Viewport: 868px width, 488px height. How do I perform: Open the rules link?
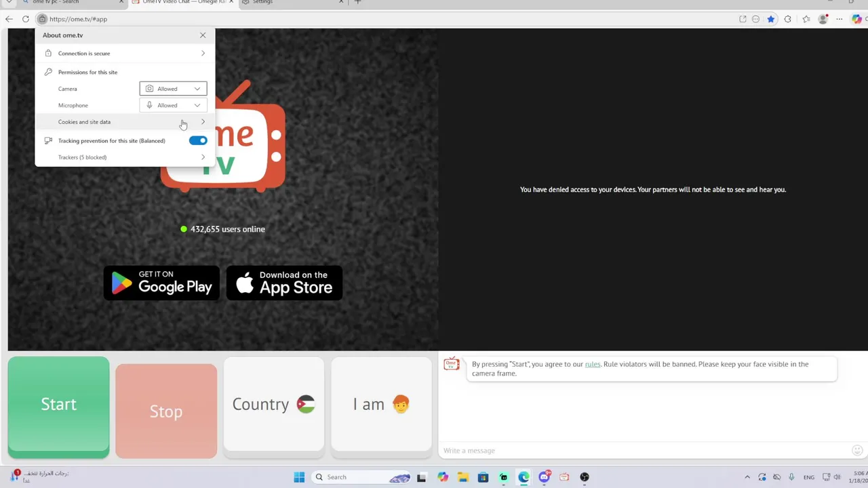[593, 364]
